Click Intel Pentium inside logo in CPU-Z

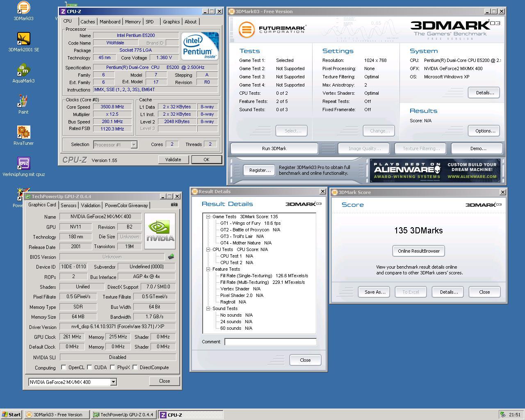(200, 46)
